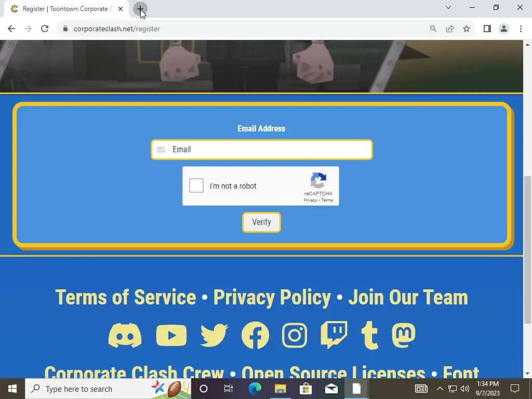Open reCAPTCHA Terms link
532x399 pixels.
tap(327, 200)
